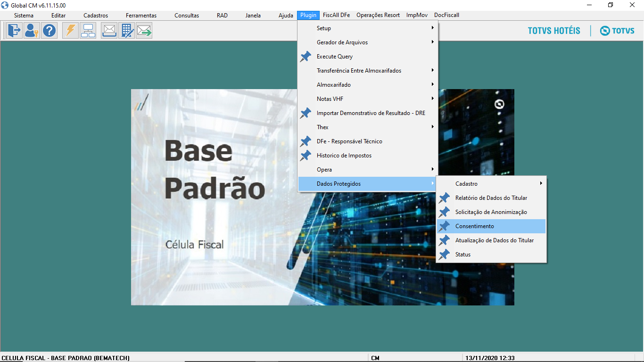Click pin icon beside DFe - Responsável Técnico
This screenshot has height=362, width=644.
point(305,141)
